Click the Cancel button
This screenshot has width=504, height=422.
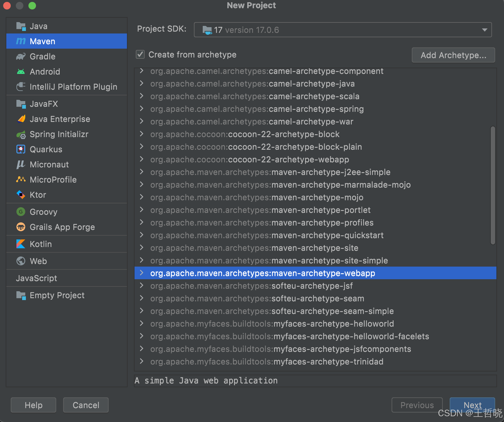(86, 405)
